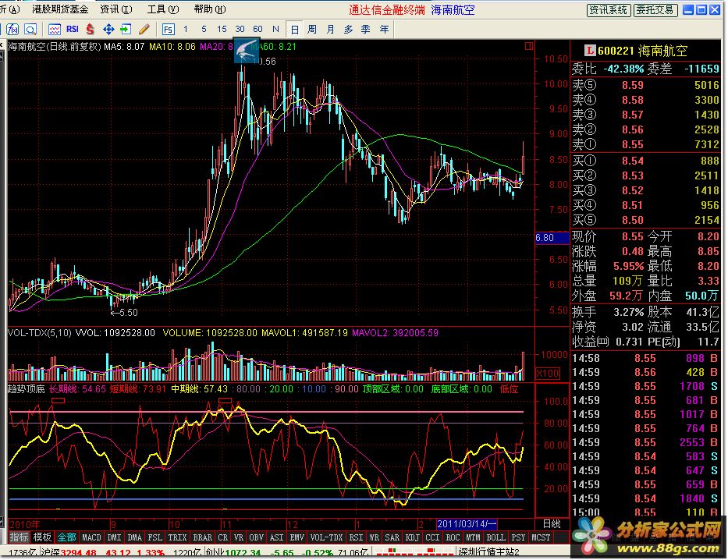
Task: Switch indicator to MTM
Action: 473,537
